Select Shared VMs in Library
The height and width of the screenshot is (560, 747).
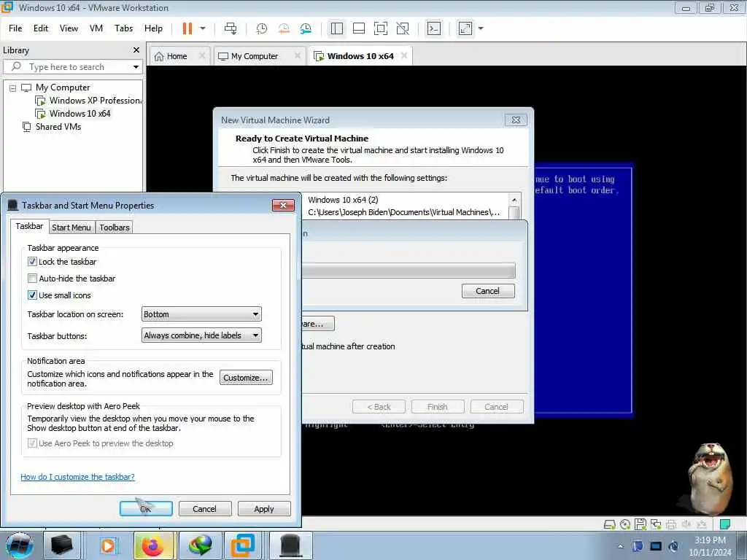(52, 127)
